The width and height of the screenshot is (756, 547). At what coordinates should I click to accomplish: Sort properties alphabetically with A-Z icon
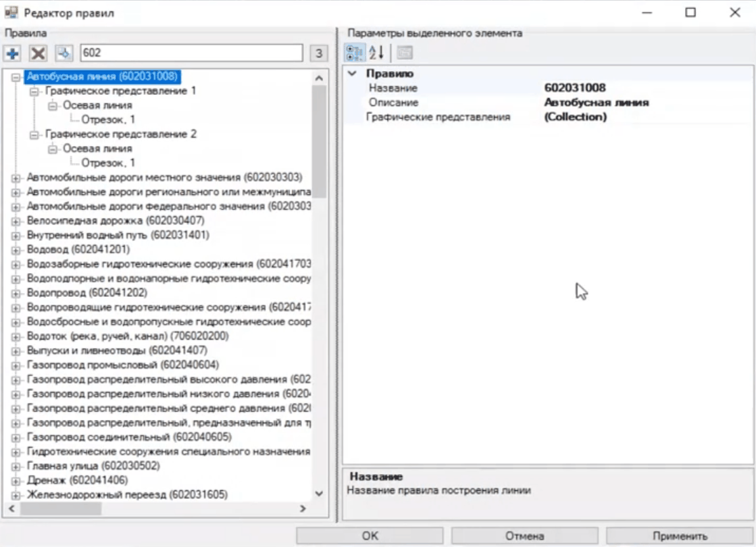[376, 53]
